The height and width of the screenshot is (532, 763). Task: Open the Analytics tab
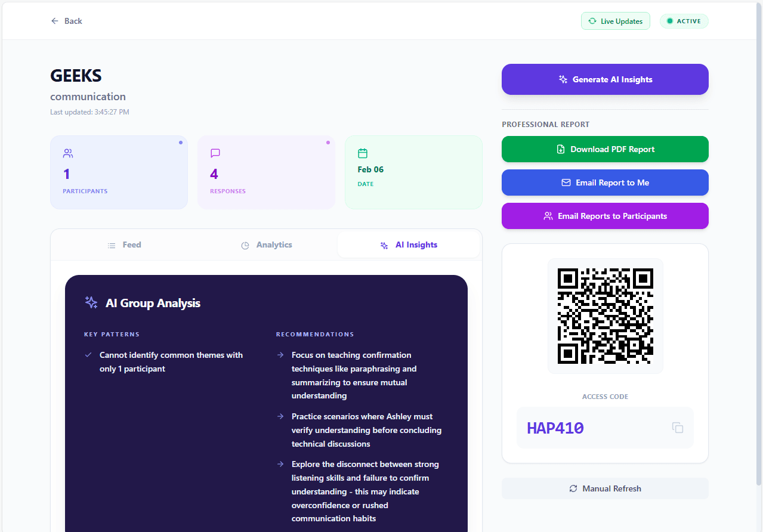coord(266,245)
